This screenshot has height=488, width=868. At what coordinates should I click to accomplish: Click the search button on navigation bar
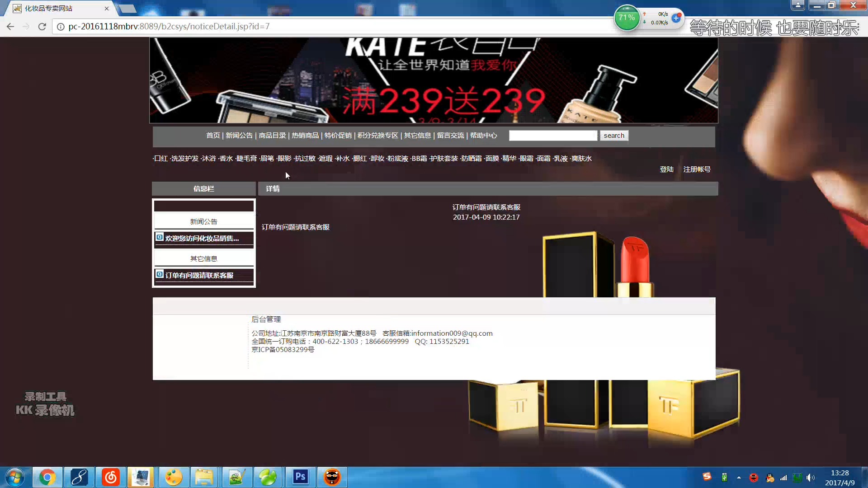[x=614, y=135]
